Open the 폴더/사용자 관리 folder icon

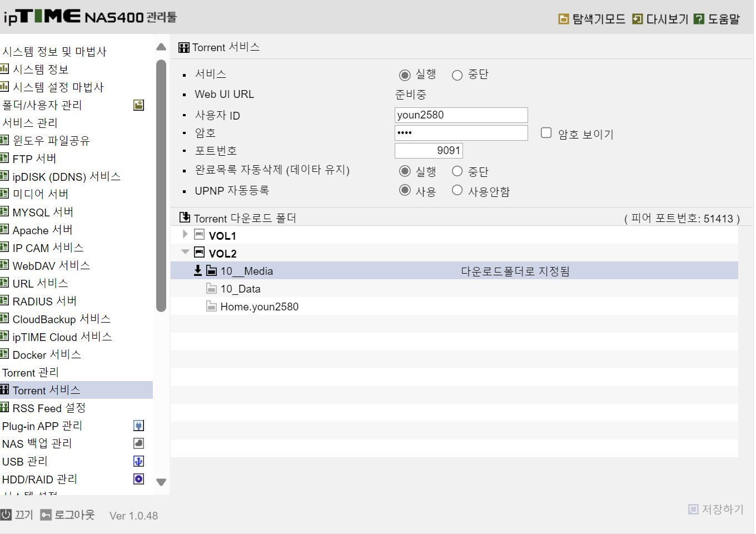[x=139, y=105]
